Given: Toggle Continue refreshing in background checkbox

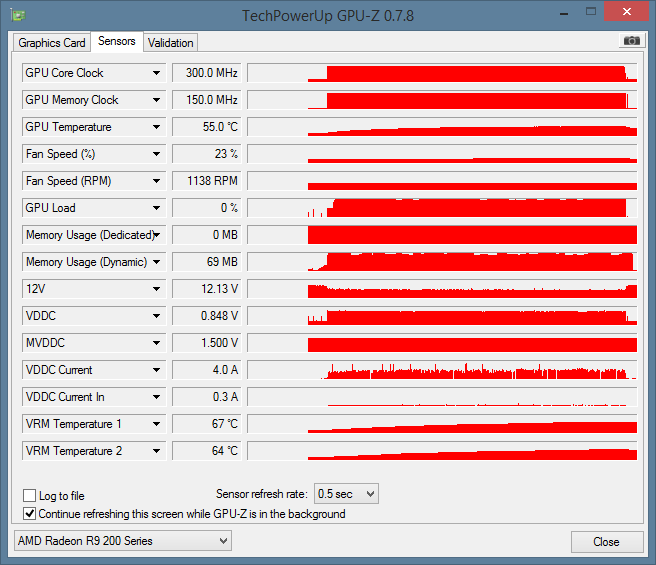Looking at the screenshot, I should (29, 514).
